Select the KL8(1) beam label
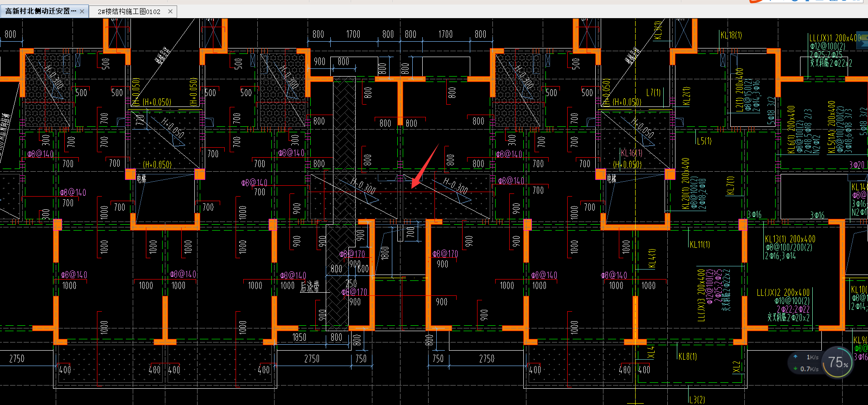 tap(688, 357)
